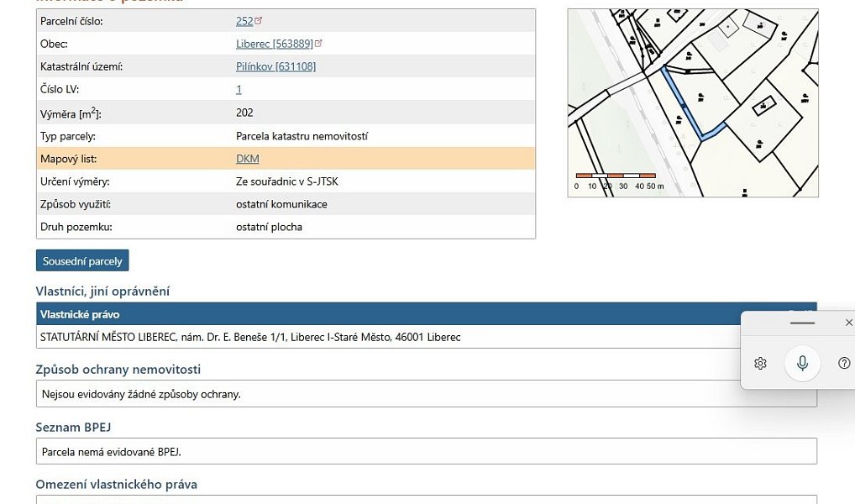The height and width of the screenshot is (504, 855).
Task: Click the Výměra [m2] label
Action: pyautogui.click(x=71, y=113)
